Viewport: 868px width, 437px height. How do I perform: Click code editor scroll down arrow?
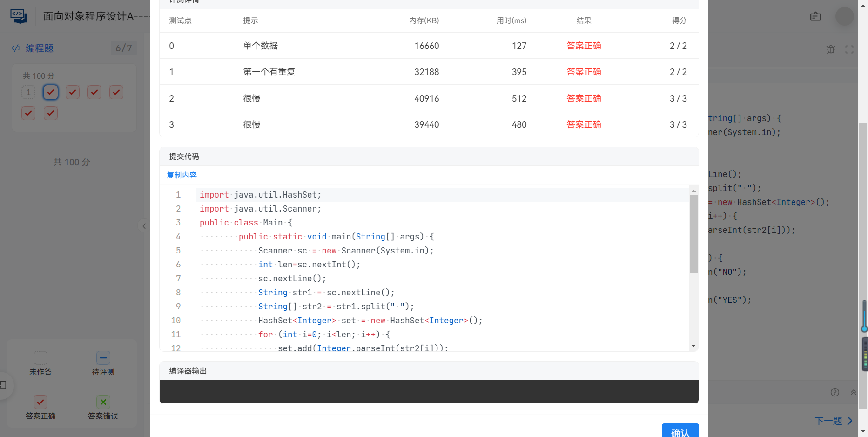pos(693,346)
